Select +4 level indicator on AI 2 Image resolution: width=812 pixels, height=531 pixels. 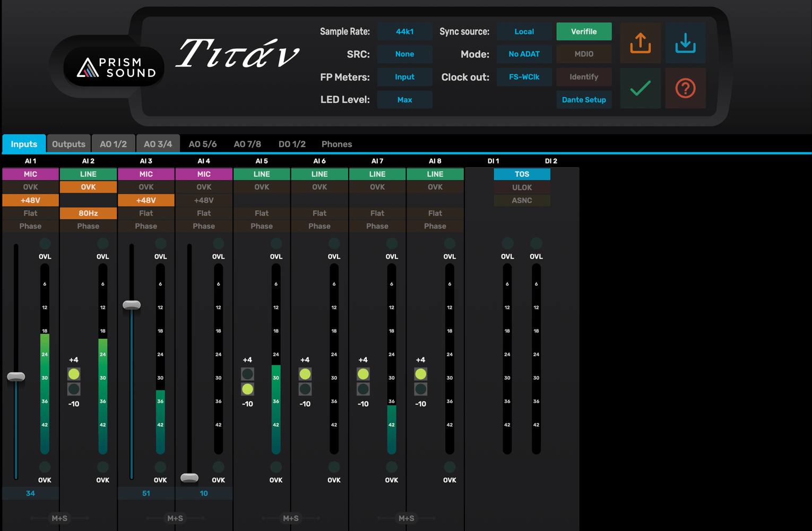coord(74,374)
